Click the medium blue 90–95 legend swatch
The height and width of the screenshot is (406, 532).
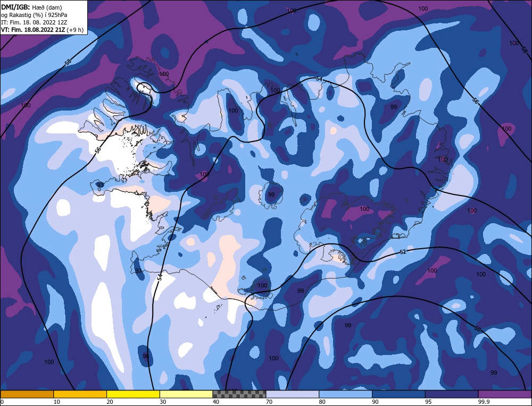pos(398,394)
